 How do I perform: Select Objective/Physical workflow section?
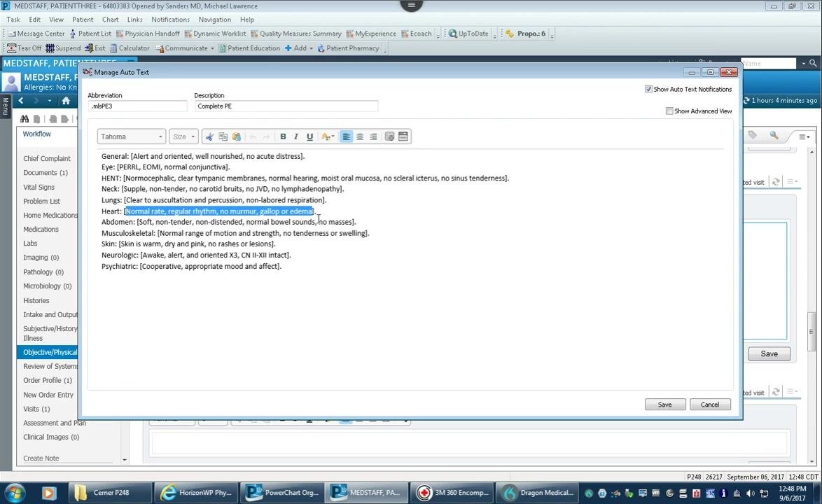(47, 352)
